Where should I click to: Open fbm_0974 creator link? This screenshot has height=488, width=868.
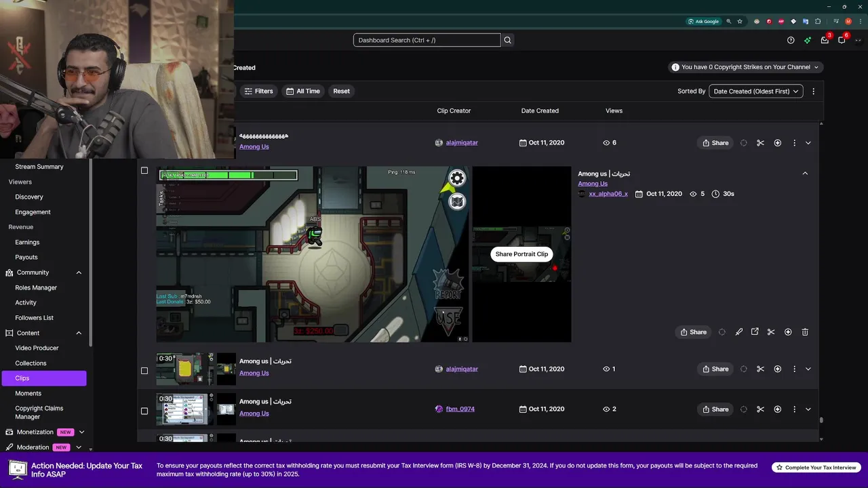(460, 409)
